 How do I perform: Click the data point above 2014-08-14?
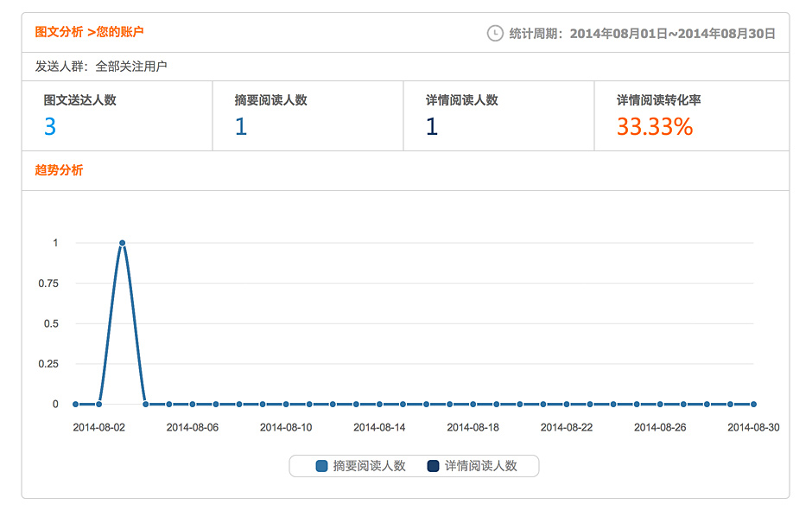[x=379, y=404]
